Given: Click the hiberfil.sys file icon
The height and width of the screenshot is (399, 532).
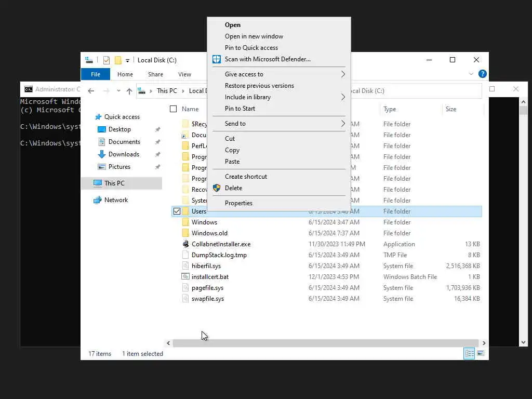Looking at the screenshot, I should pyautogui.click(x=185, y=265).
